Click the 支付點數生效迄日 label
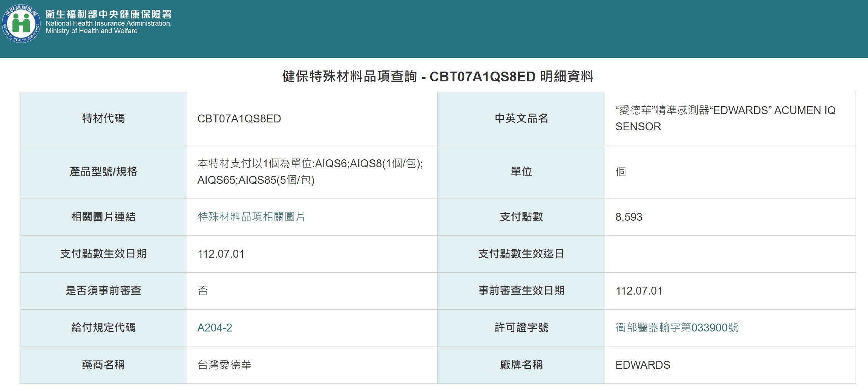The image size is (868, 391). (521, 254)
